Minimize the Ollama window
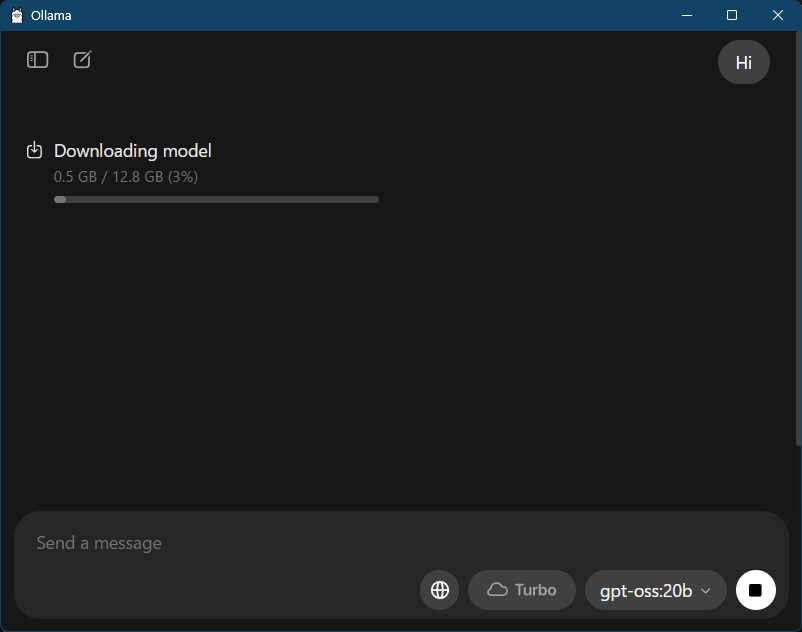 (686, 15)
